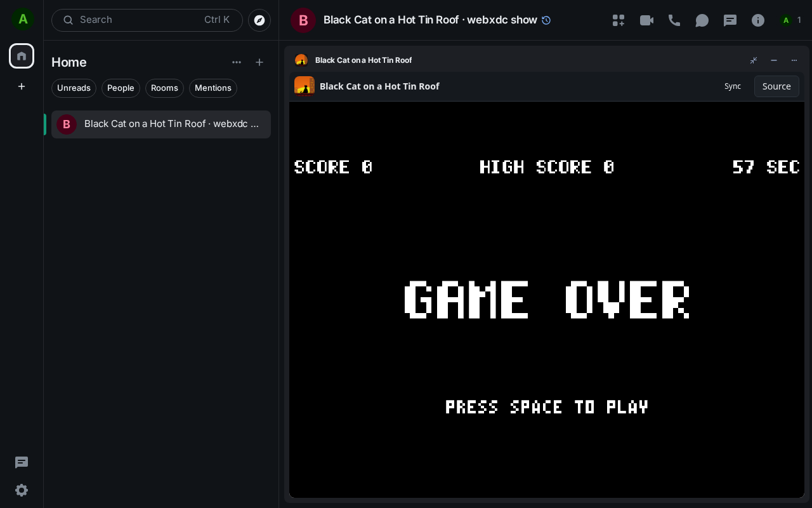Click the HIGH SCORE 0 label

pos(547,167)
